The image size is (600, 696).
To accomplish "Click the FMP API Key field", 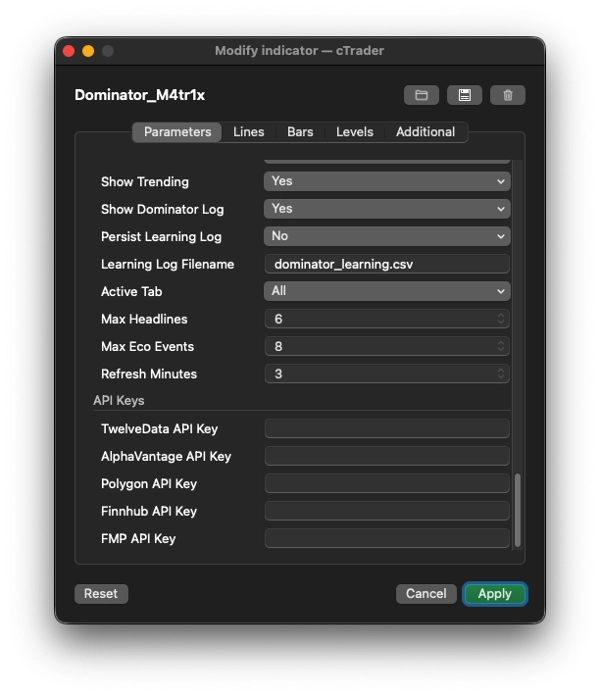I will pos(387,538).
